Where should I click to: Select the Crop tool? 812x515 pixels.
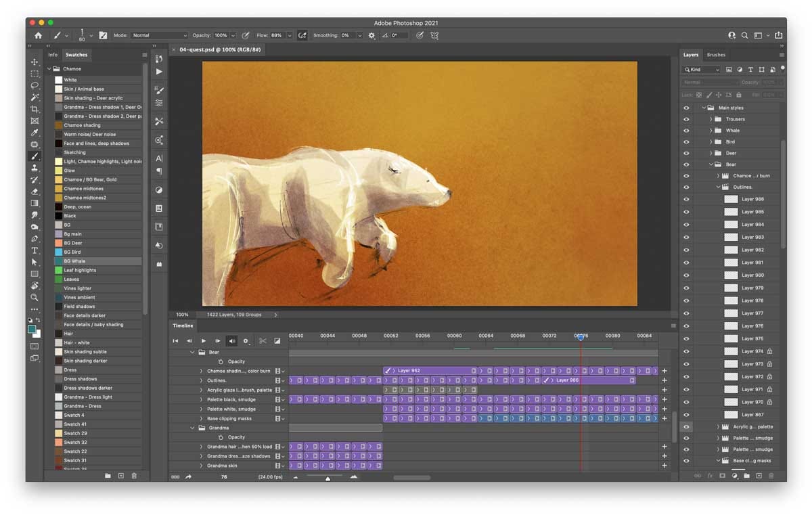[35, 109]
